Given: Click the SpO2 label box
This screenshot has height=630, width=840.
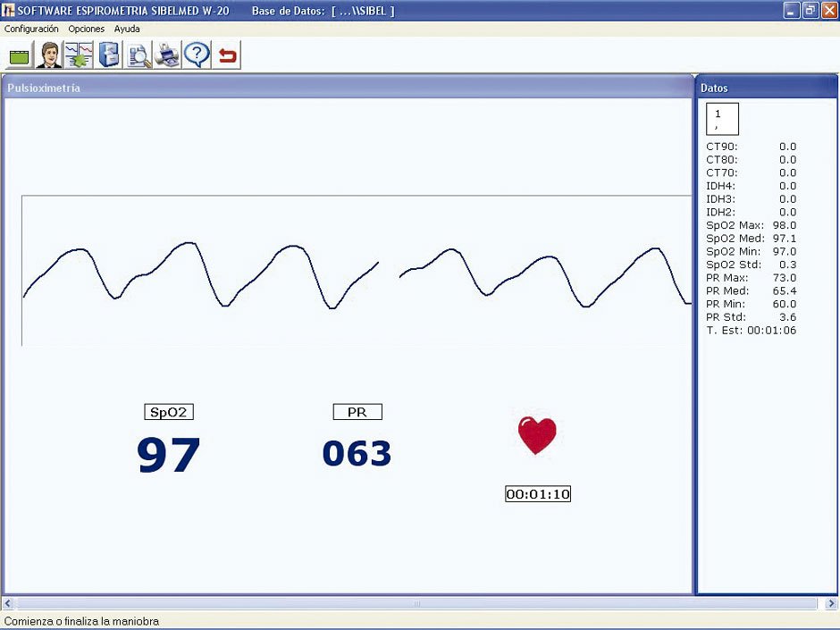Looking at the screenshot, I should click(169, 412).
